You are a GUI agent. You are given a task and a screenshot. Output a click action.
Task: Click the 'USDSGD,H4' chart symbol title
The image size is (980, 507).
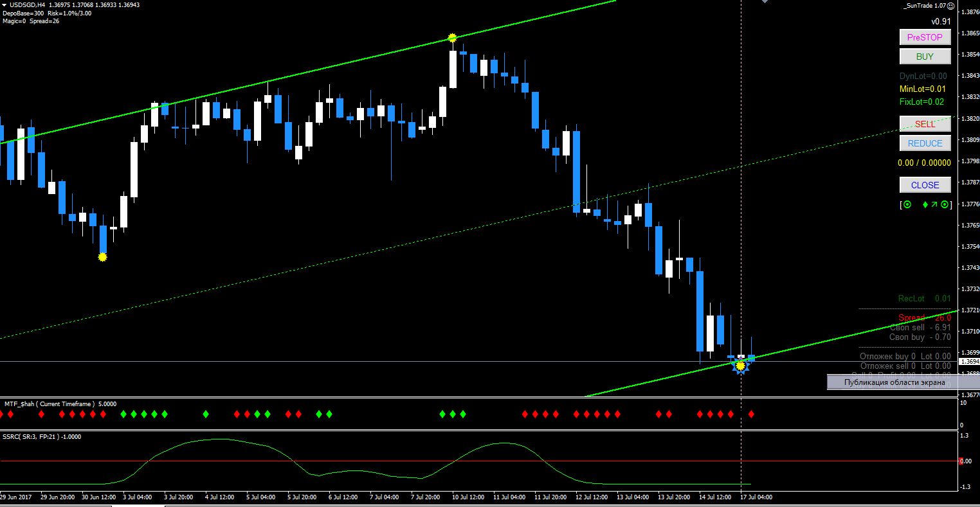coord(28,5)
